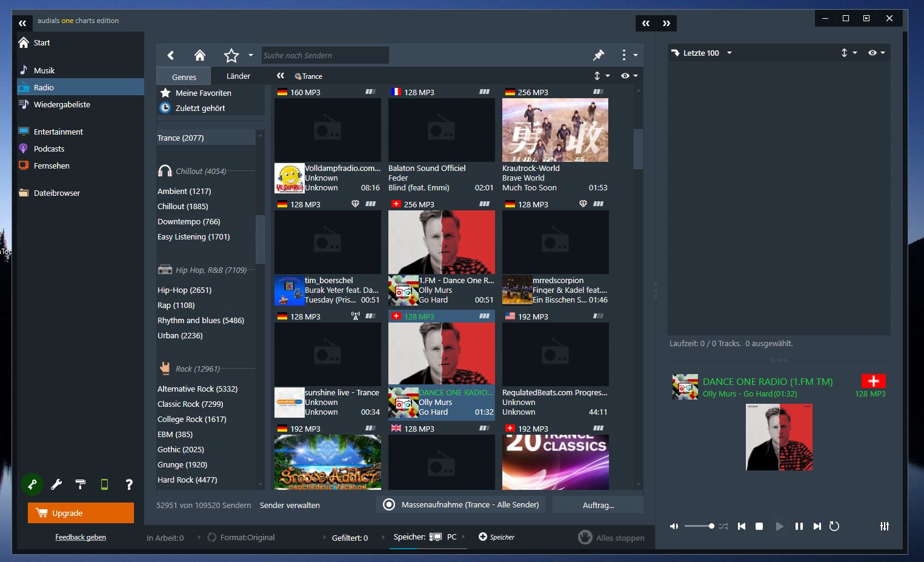Open help with the question mark icon

pos(128,484)
